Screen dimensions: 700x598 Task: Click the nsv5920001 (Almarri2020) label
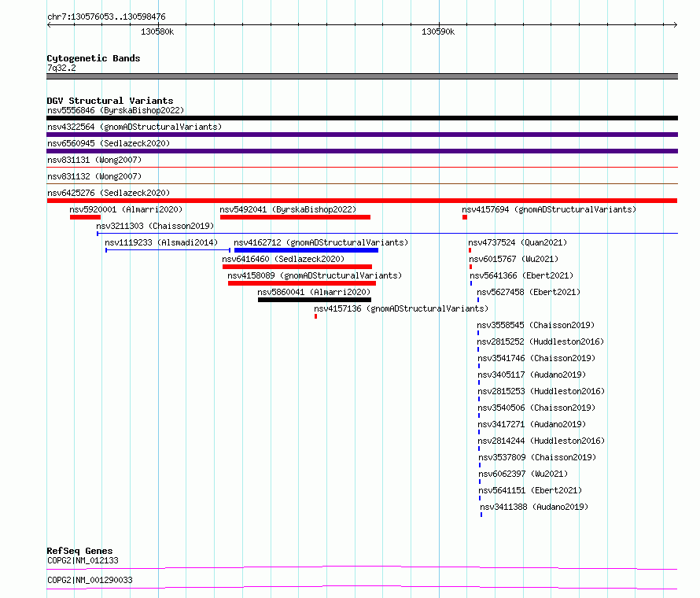click(126, 209)
